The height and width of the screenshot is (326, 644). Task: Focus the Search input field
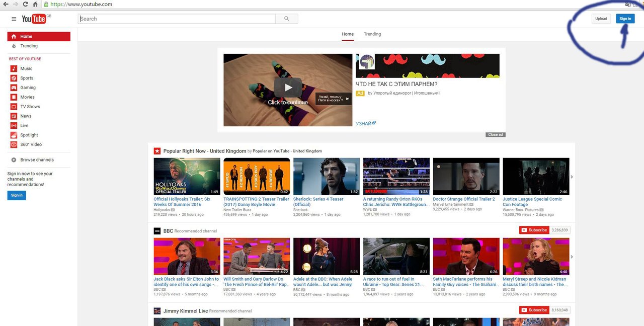(x=177, y=19)
